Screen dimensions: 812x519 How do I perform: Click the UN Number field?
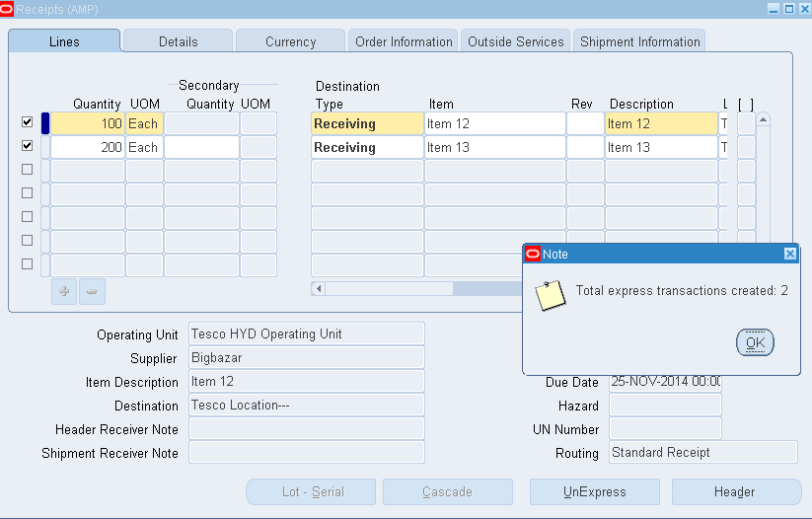(665, 429)
